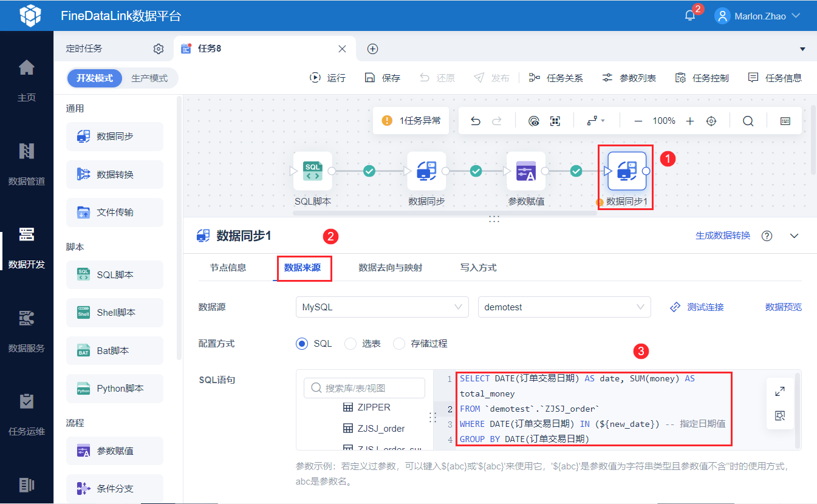The image size is (817, 504).
Task: Select the 选表 radio button
Action: [x=350, y=344]
